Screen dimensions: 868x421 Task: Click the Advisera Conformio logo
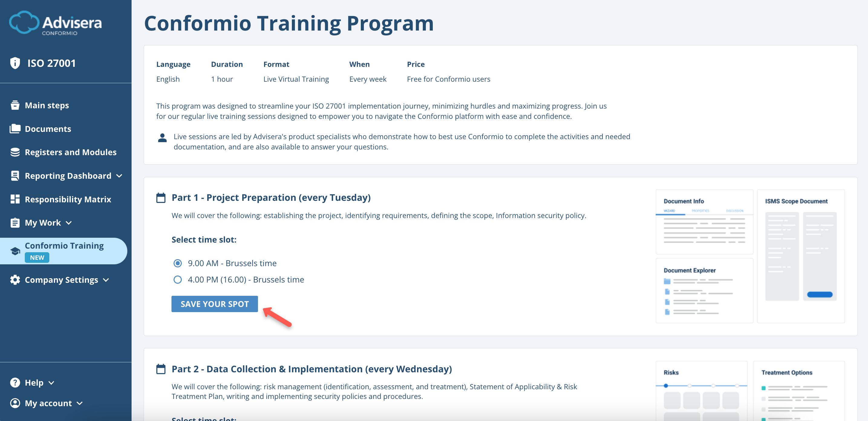tap(55, 23)
